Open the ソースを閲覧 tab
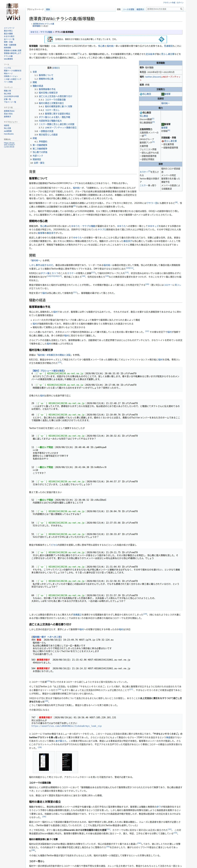 click(129, 9)
